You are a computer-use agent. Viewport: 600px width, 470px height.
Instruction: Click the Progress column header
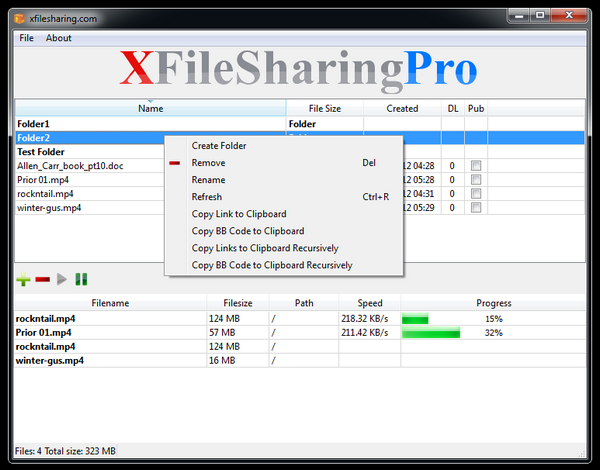pyautogui.click(x=494, y=303)
